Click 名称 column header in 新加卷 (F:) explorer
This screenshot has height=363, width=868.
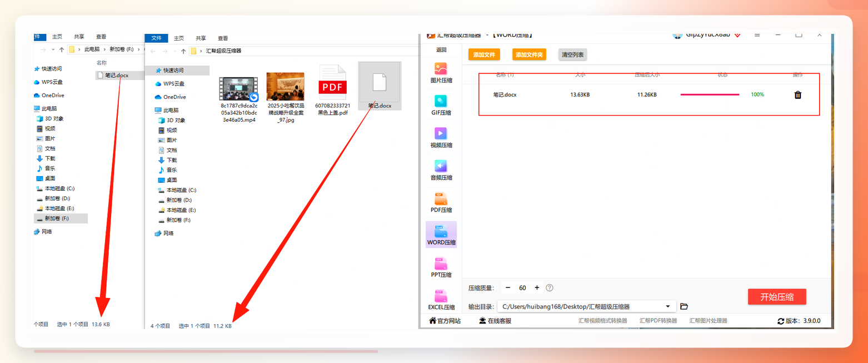[x=102, y=63]
